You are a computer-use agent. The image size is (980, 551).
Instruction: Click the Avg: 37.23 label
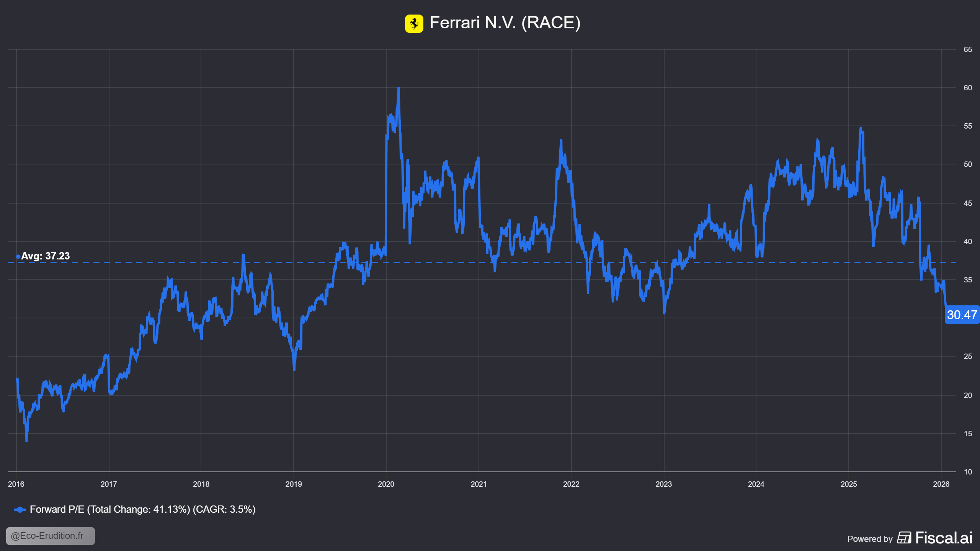click(x=46, y=256)
